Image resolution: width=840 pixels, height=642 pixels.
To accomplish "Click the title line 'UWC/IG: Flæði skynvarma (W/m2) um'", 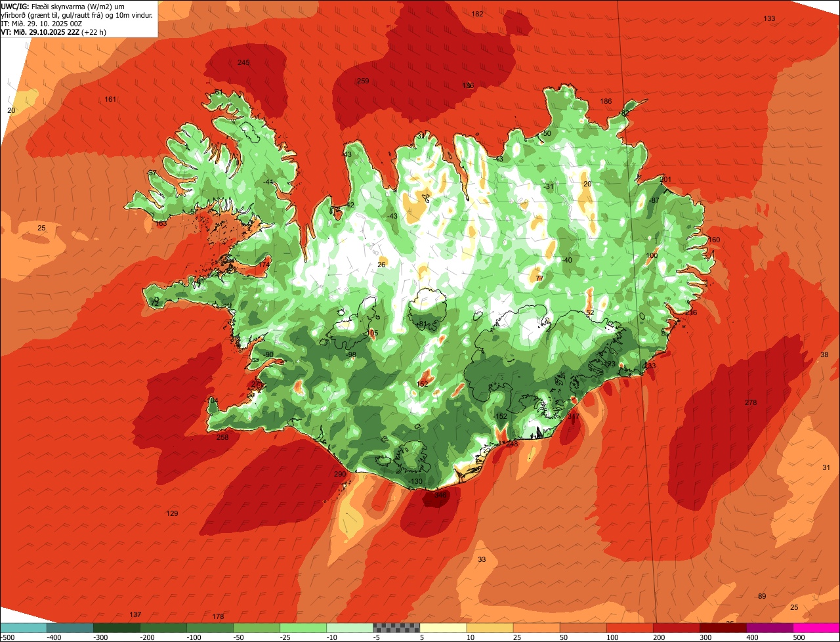I will click(64, 6).
